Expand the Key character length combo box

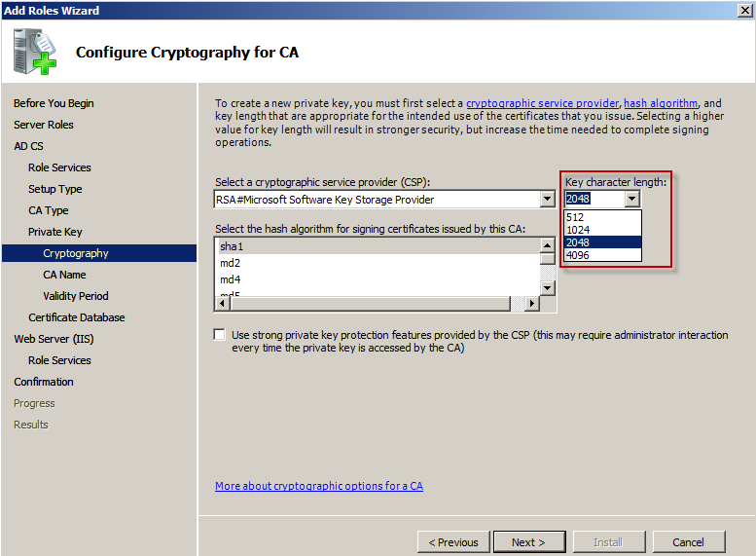(x=632, y=200)
